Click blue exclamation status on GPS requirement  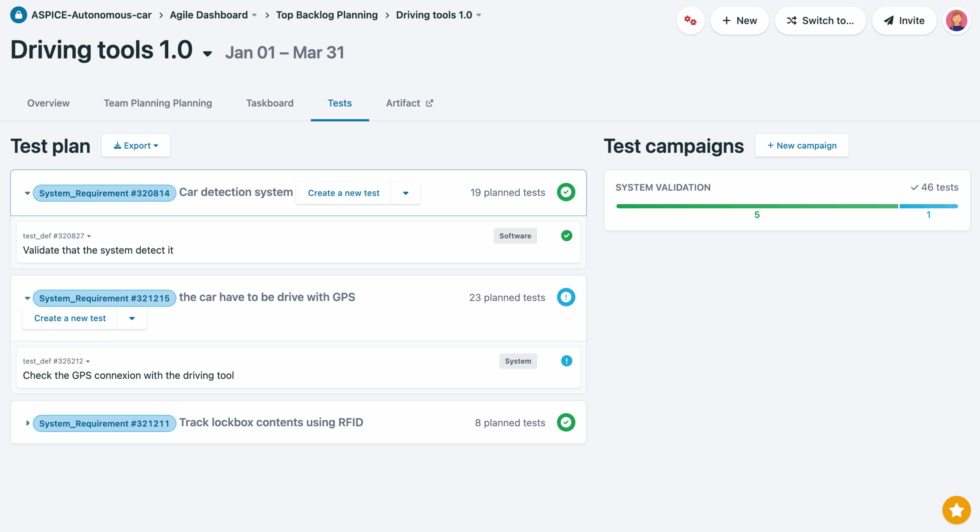(566, 297)
